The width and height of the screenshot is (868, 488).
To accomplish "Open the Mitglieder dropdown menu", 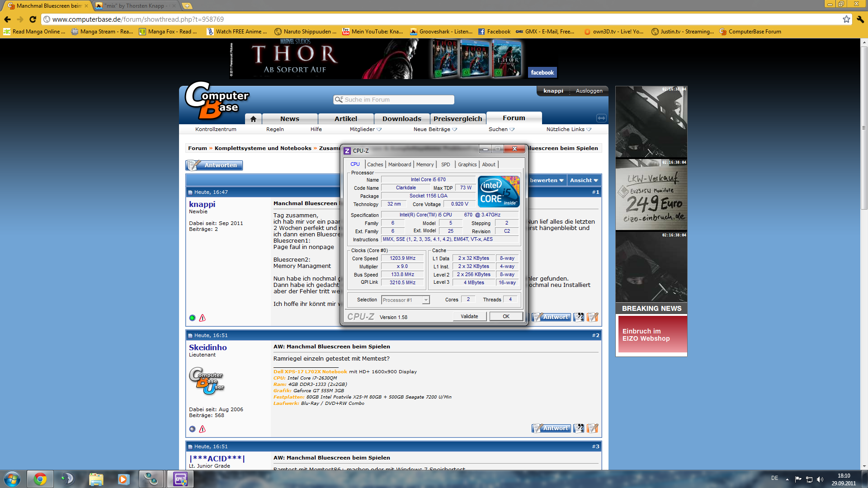I will coord(365,129).
